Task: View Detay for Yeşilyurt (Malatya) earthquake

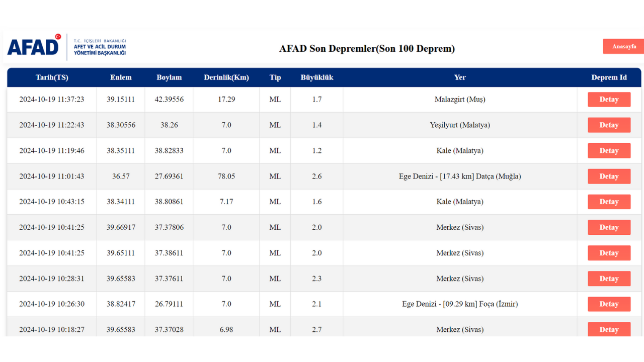Action: click(x=609, y=125)
